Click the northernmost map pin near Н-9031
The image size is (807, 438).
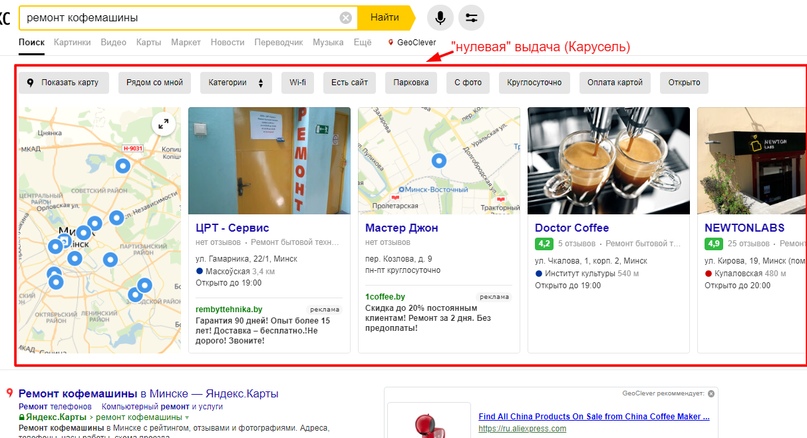click(x=122, y=166)
